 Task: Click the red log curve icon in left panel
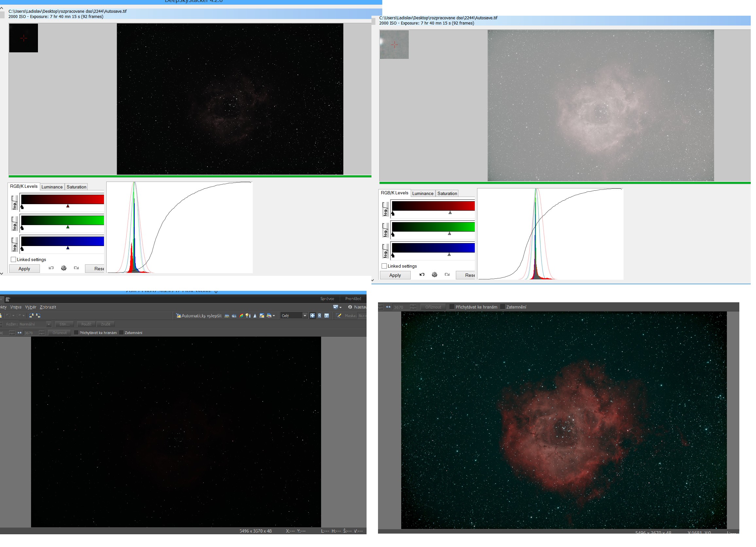(x=14, y=203)
